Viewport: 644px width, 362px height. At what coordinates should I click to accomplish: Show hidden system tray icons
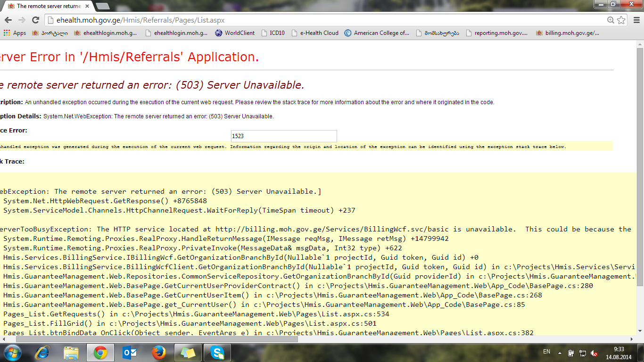tap(560, 353)
